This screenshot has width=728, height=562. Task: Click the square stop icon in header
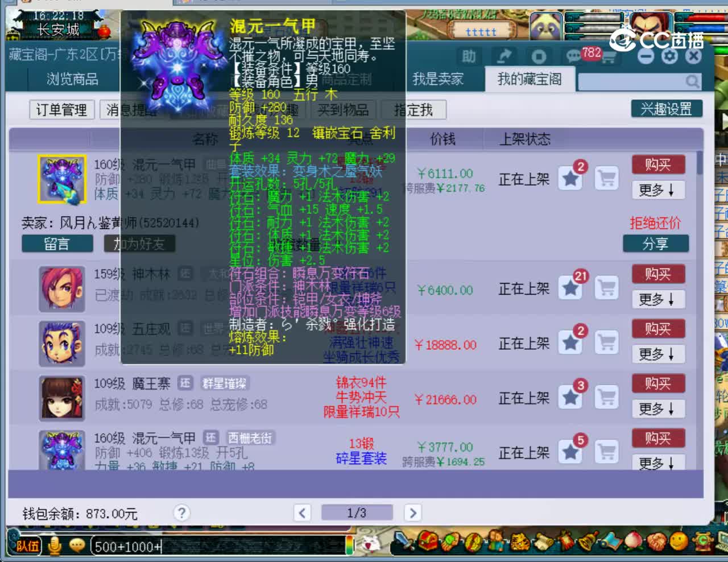tap(539, 56)
